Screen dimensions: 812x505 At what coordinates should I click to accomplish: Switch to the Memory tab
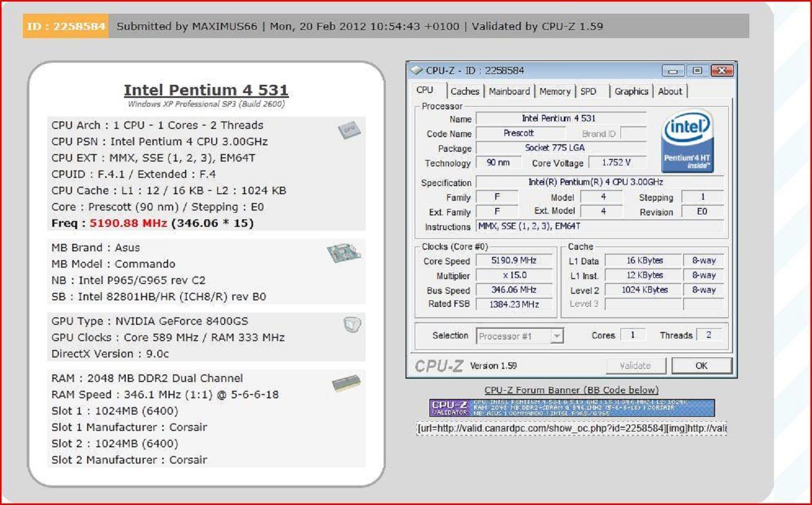[x=555, y=91]
